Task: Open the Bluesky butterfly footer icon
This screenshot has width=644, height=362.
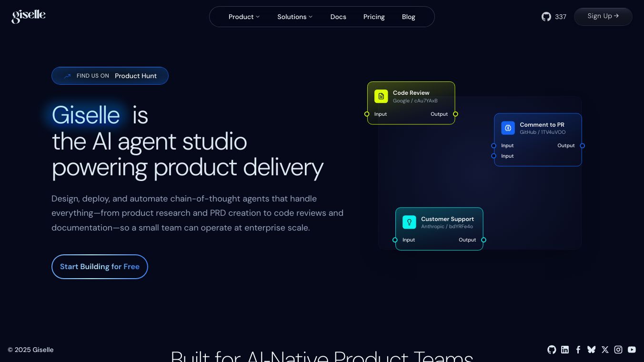Action: tap(592, 350)
